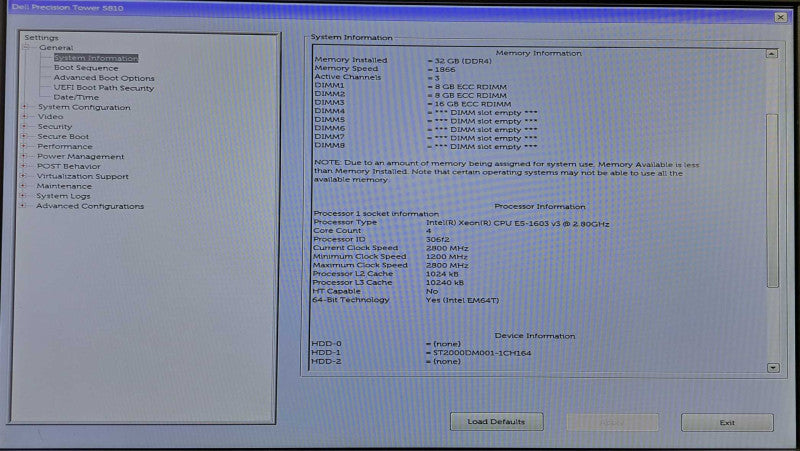Click the Exit button

point(727,422)
